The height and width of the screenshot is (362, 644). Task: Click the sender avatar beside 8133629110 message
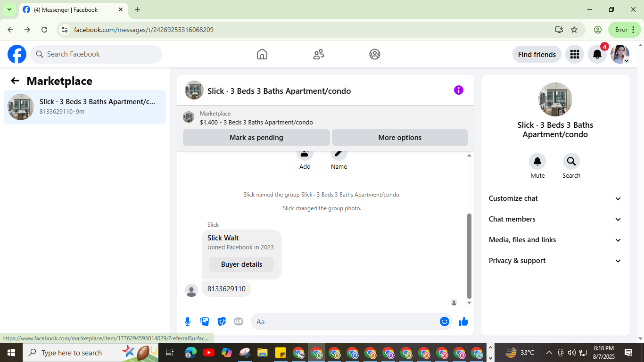[x=191, y=290]
